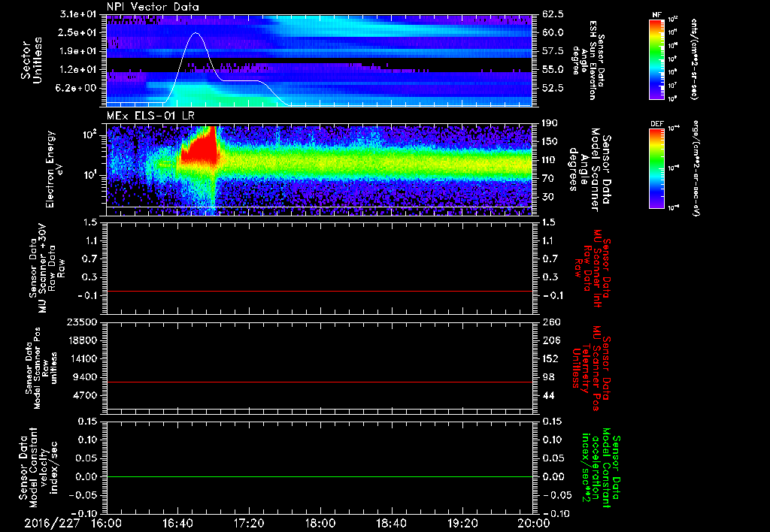Click the red line in the Scanner Pos panel
770x532 pixels.
click(319, 382)
